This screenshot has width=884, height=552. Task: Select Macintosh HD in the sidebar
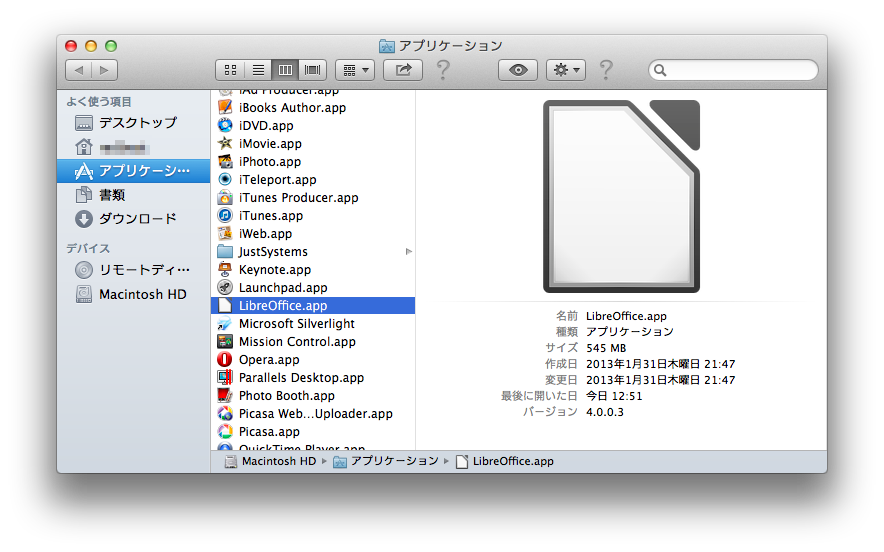pyautogui.click(x=133, y=294)
